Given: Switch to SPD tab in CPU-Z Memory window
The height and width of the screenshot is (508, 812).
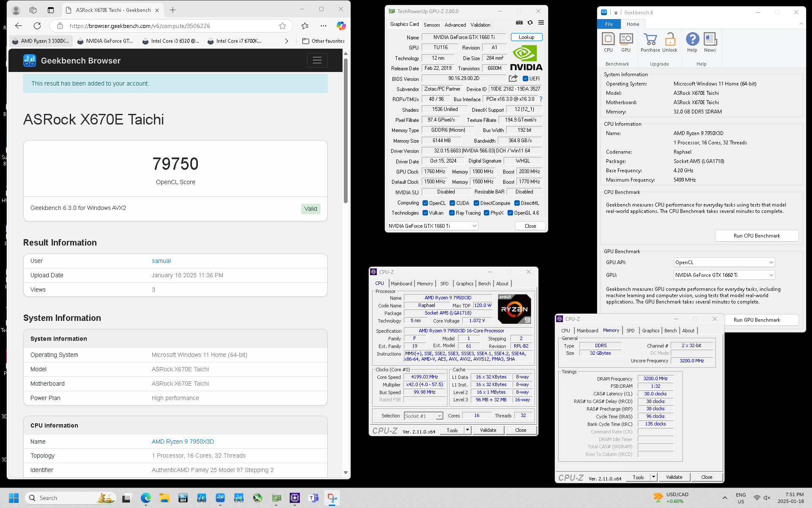Looking at the screenshot, I should tap(630, 331).
